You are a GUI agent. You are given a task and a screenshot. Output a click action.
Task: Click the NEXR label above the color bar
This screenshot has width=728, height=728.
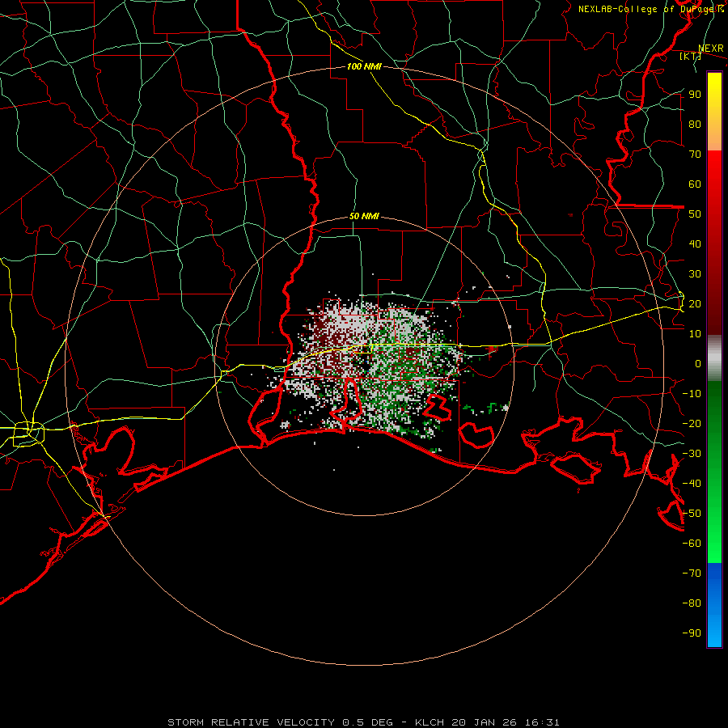[711, 49]
